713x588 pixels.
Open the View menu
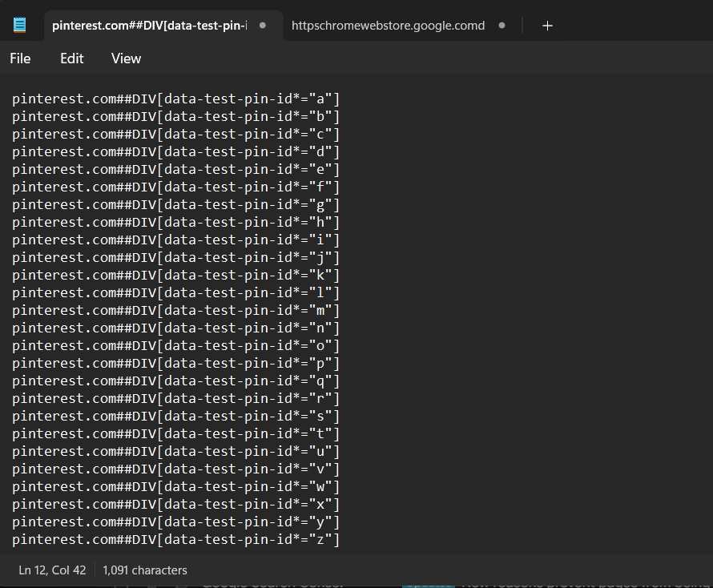coord(126,58)
